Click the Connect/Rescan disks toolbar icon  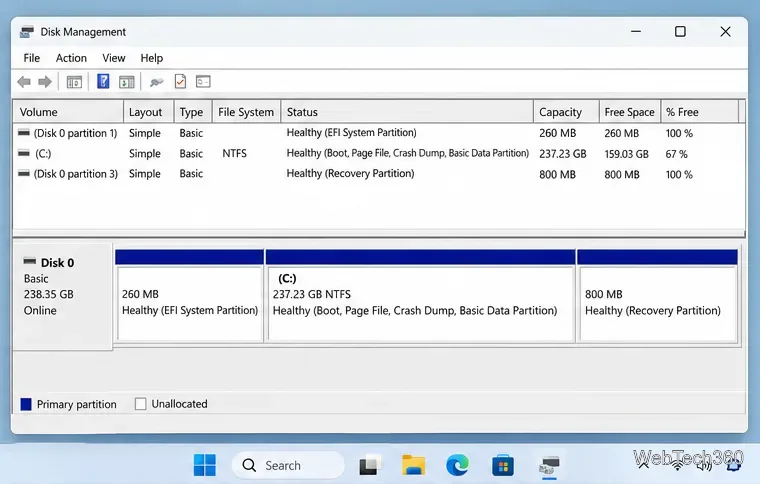(156, 82)
